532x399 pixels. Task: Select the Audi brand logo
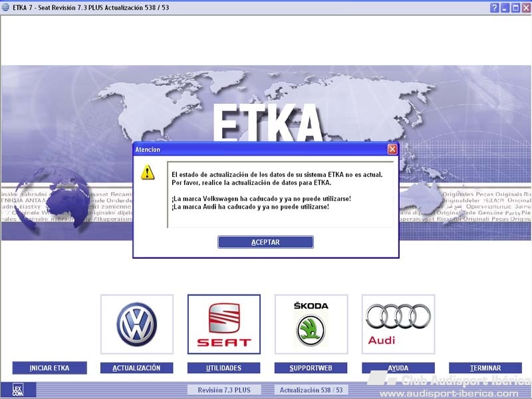tap(398, 324)
